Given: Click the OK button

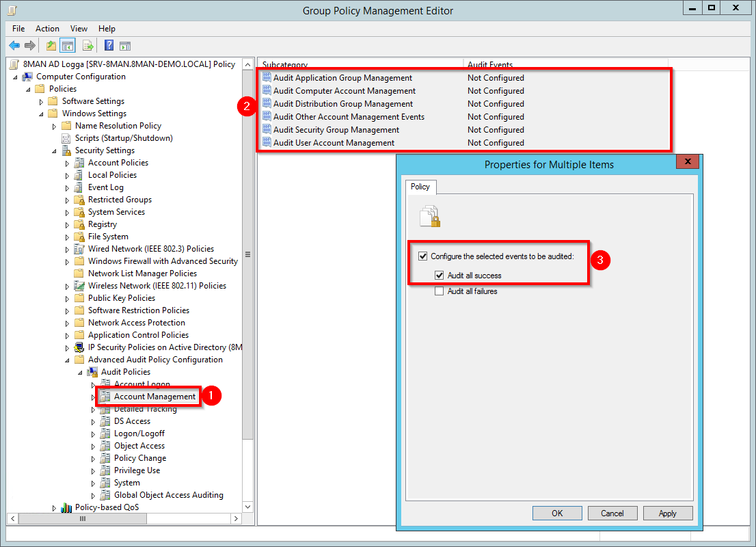Looking at the screenshot, I should tap(556, 513).
